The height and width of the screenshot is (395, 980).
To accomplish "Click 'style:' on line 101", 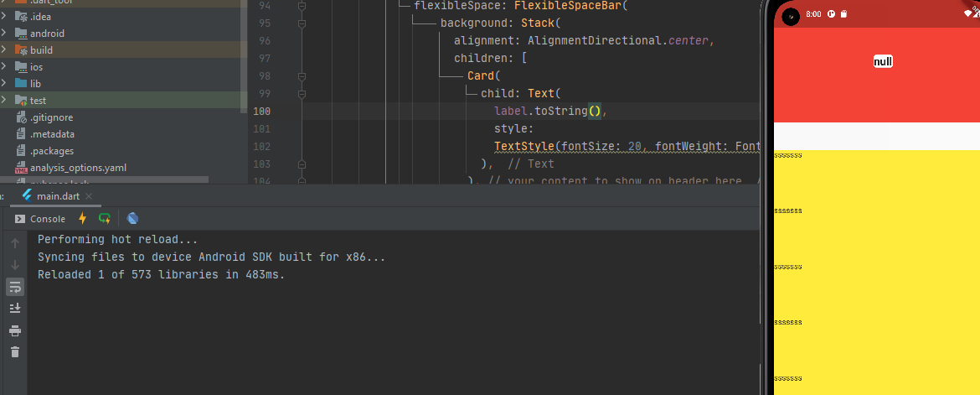I will 513,129.
